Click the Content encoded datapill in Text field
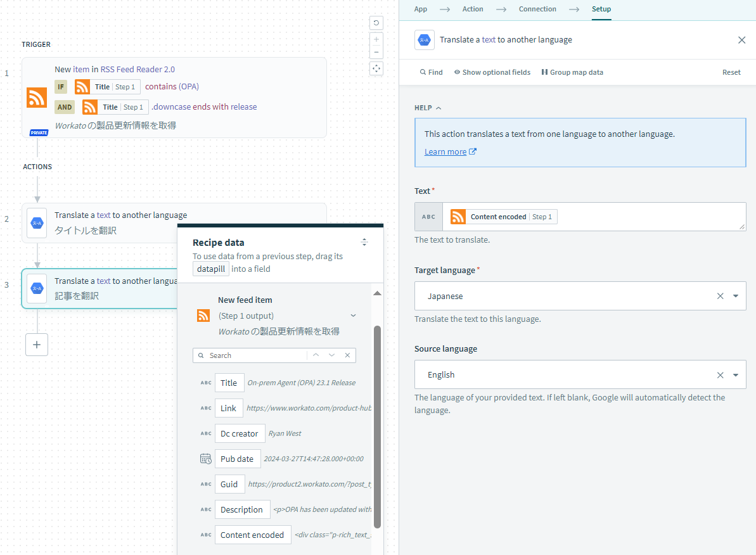 (x=503, y=217)
